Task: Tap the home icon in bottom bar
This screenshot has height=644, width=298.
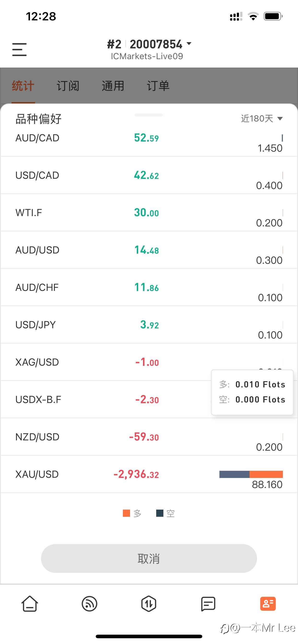Action: 30,604
